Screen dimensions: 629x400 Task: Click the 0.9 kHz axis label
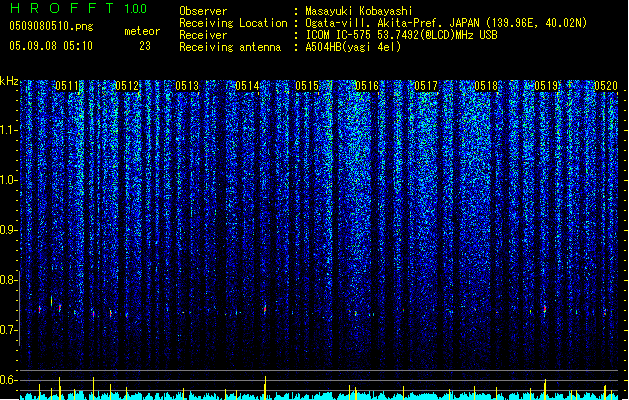[8, 230]
